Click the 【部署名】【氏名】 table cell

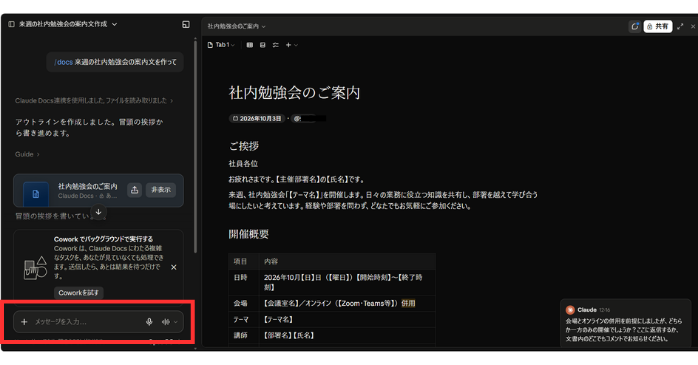(x=347, y=335)
